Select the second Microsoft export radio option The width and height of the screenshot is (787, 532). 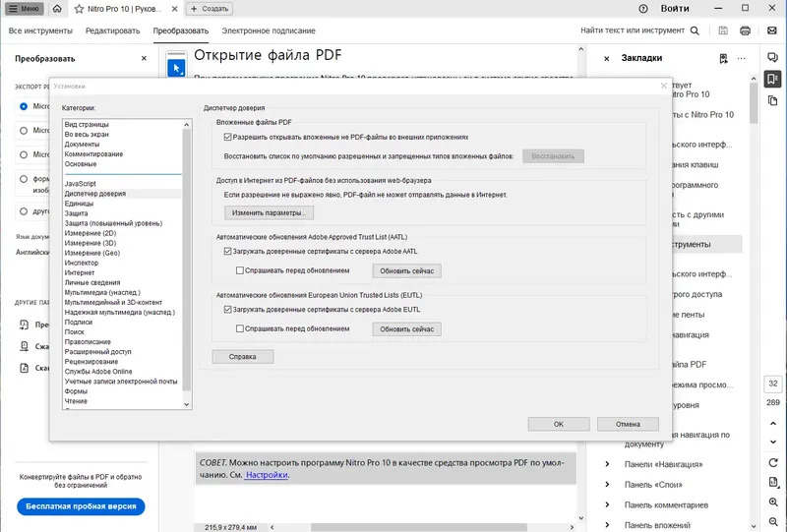[x=24, y=131]
